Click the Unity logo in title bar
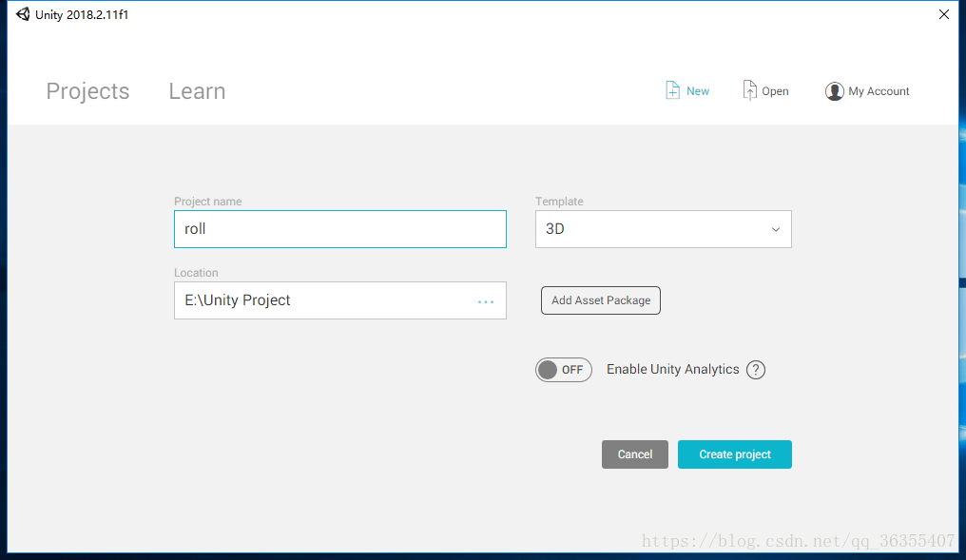 coord(23,14)
